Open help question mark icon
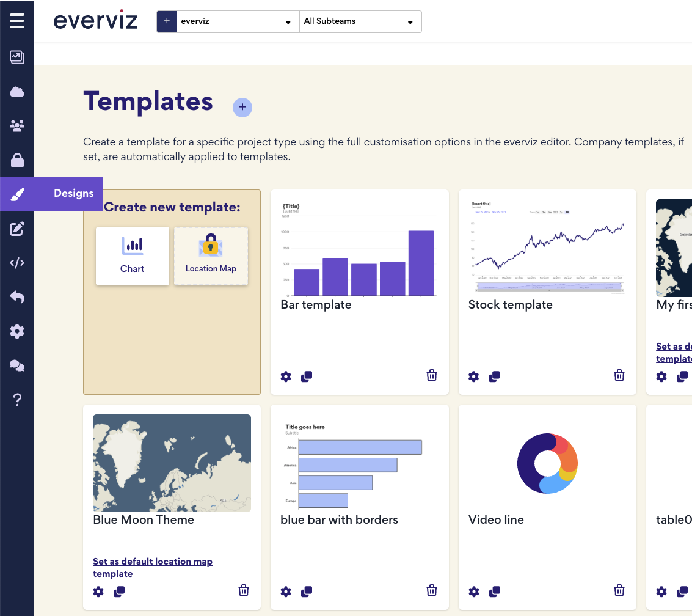This screenshot has width=692, height=616. 16,400
